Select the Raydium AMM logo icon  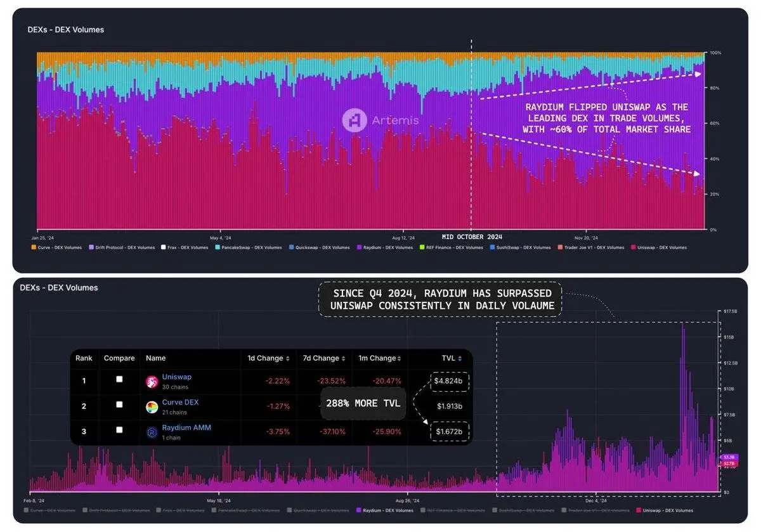pyautogui.click(x=152, y=431)
